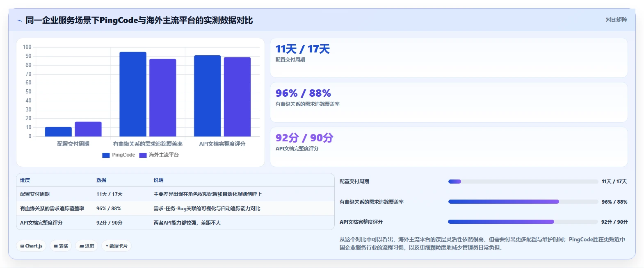Viewport: 644px width, 268px height.
Task: Click PingCode bar for API文档完整度评分
Action: (x=208, y=96)
